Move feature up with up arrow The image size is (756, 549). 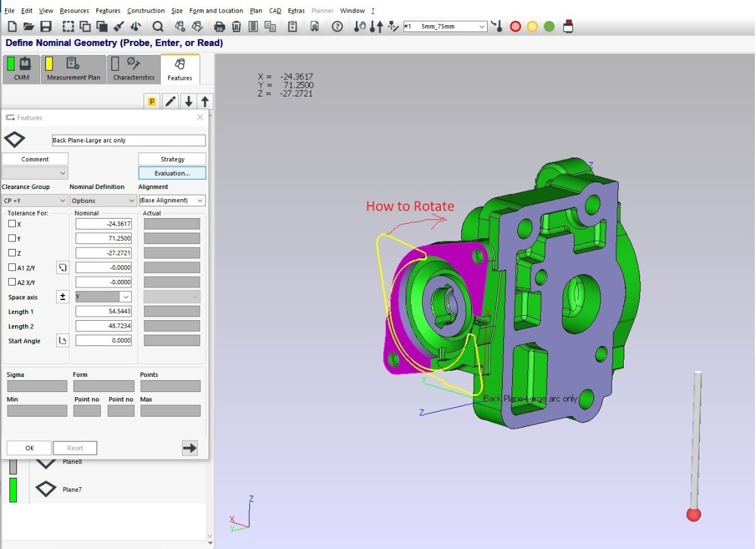tap(205, 101)
